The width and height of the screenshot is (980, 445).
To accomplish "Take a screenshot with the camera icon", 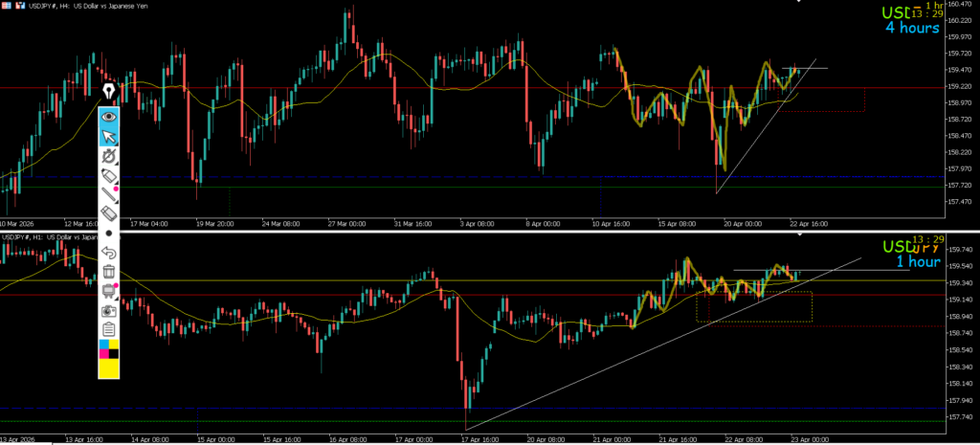I will [x=109, y=311].
